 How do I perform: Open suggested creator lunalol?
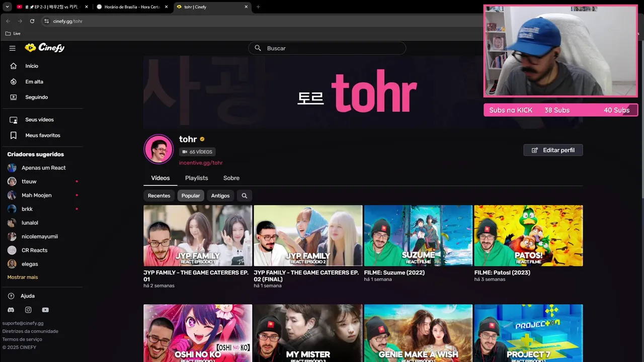(x=30, y=223)
